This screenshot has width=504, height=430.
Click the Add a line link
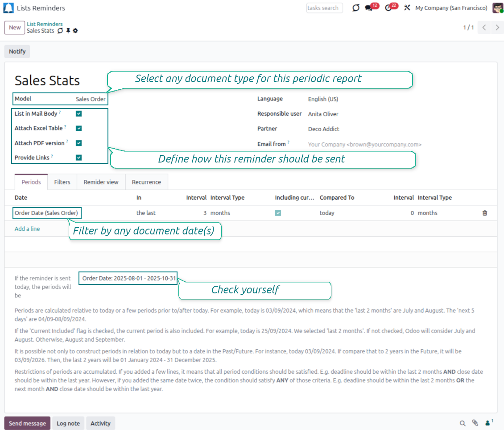(x=27, y=229)
